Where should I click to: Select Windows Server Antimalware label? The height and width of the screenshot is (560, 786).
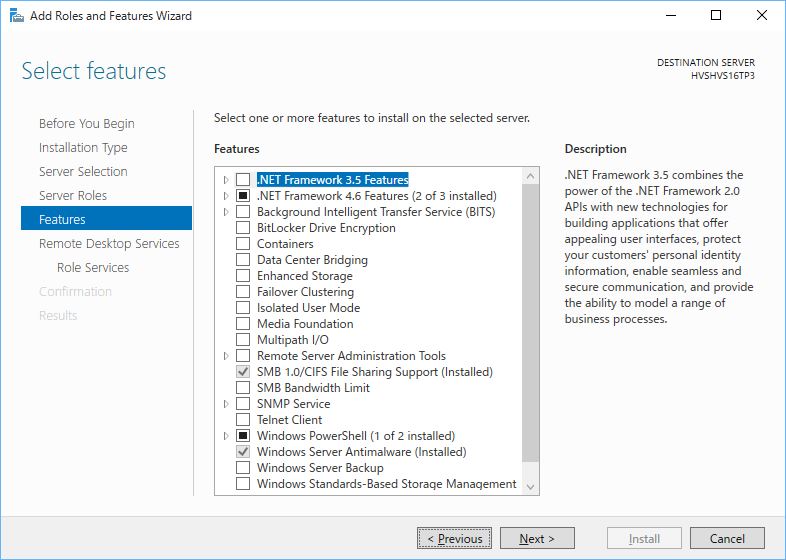point(361,452)
